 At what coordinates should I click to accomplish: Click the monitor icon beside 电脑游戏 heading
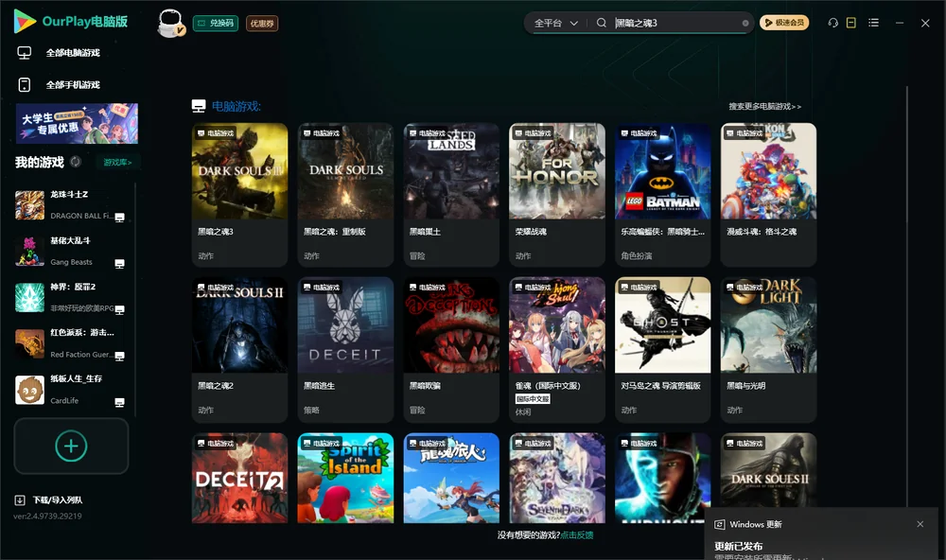(x=199, y=106)
